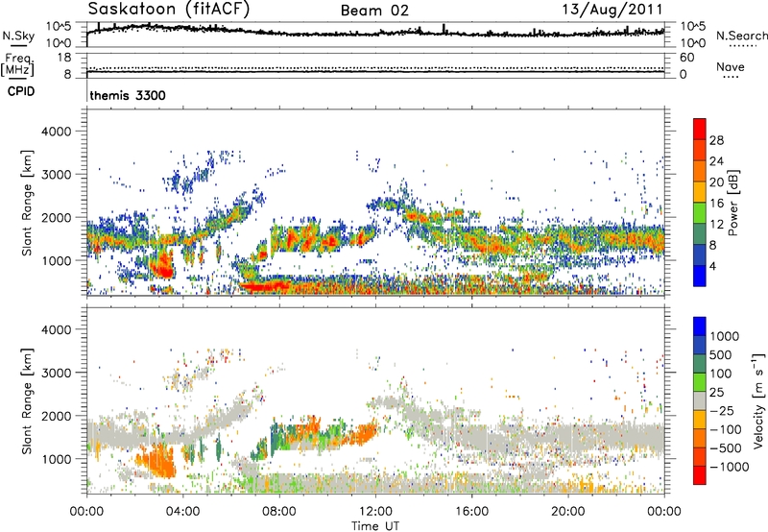Click the red top segment of Power colorbar
This screenshot has width=768, height=532.
(x=700, y=129)
